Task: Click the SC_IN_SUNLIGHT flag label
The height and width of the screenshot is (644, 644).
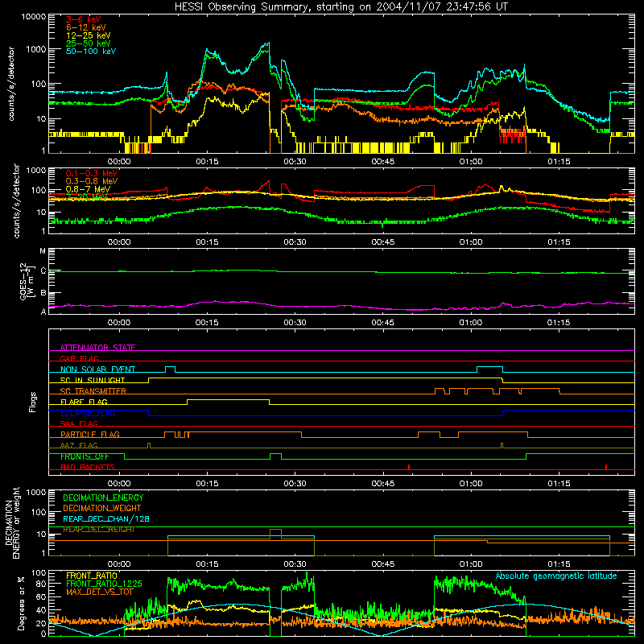Action: tap(93, 380)
